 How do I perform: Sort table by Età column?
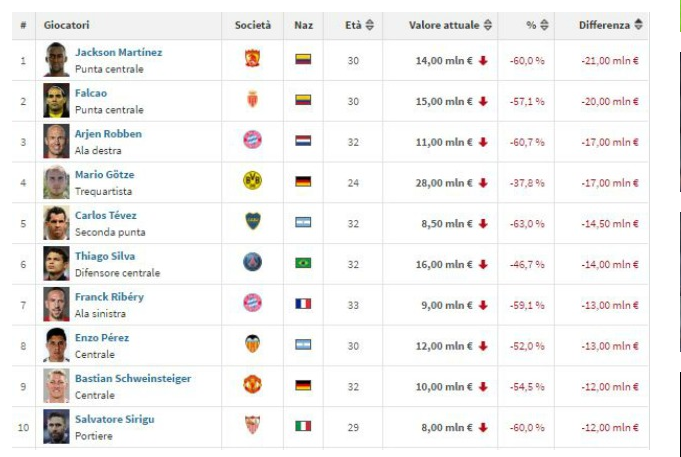pos(359,25)
